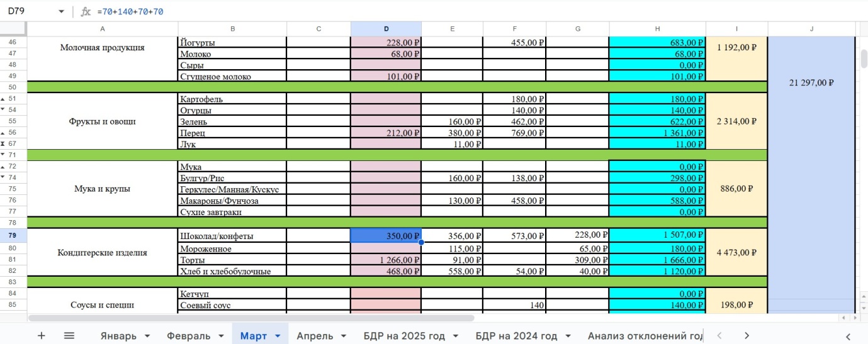868x344 pixels.
Task: Open the БДР на 2024 год sheet
Action: click(516, 336)
